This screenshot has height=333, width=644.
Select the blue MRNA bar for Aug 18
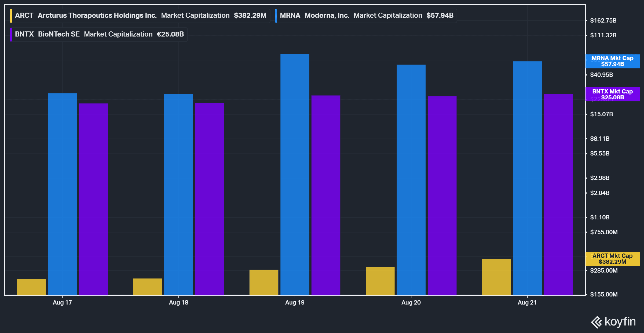(x=179, y=195)
